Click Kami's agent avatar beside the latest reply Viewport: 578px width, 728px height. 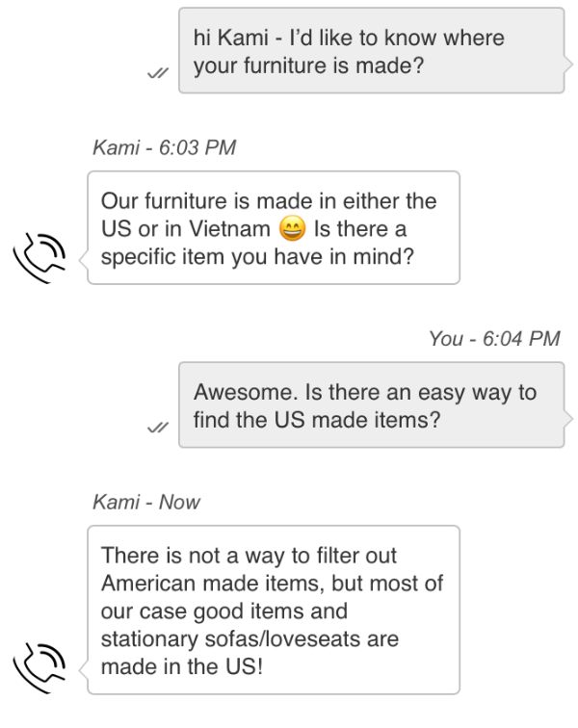(39, 667)
